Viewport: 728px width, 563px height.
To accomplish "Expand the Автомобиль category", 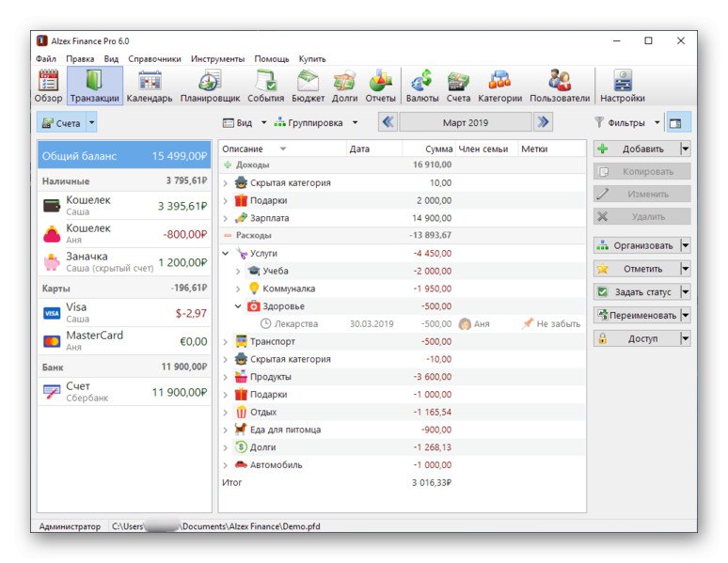I will click(225, 465).
